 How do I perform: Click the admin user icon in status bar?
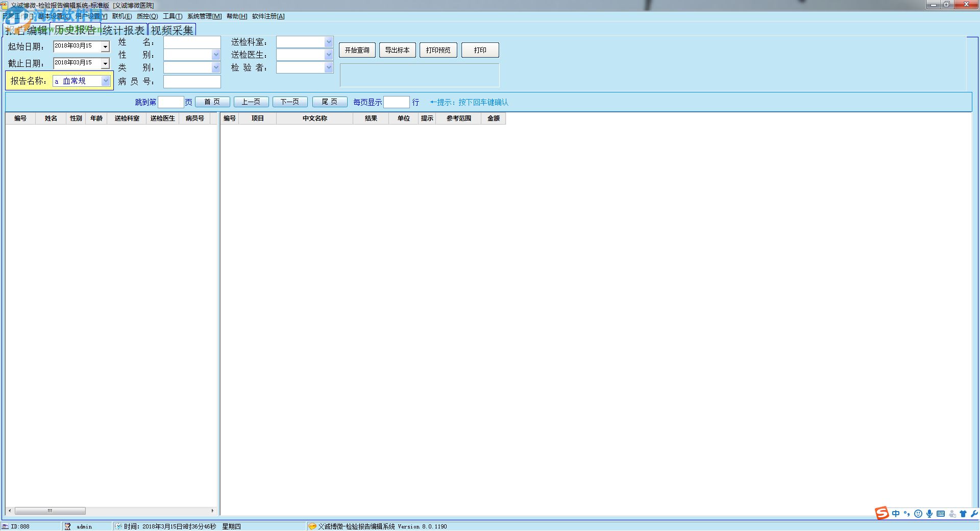coord(67,526)
